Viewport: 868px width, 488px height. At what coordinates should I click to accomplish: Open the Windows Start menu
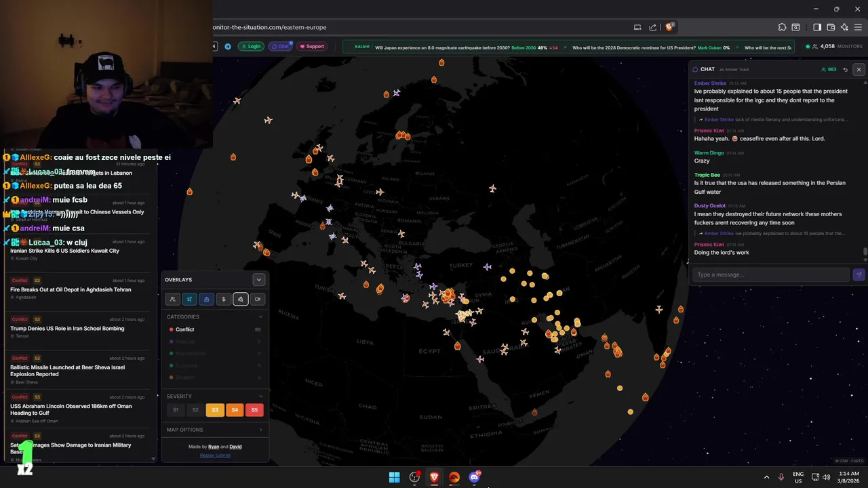point(394,477)
